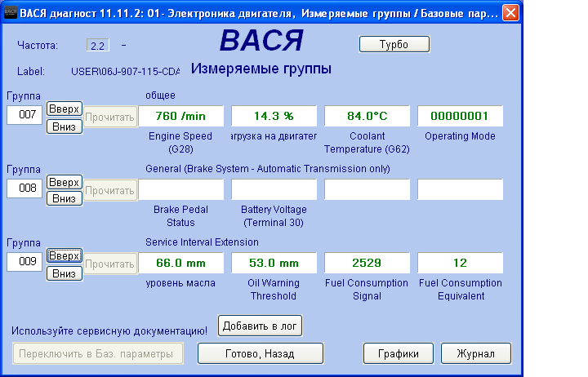The image size is (588, 377).
Task: Click the group 009 number field
Action: coord(24,262)
